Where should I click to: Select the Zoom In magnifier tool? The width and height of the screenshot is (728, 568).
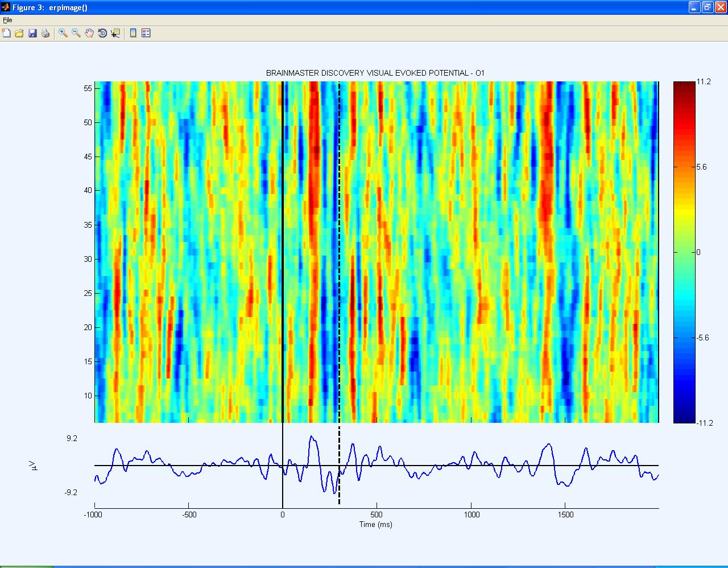tap(63, 34)
